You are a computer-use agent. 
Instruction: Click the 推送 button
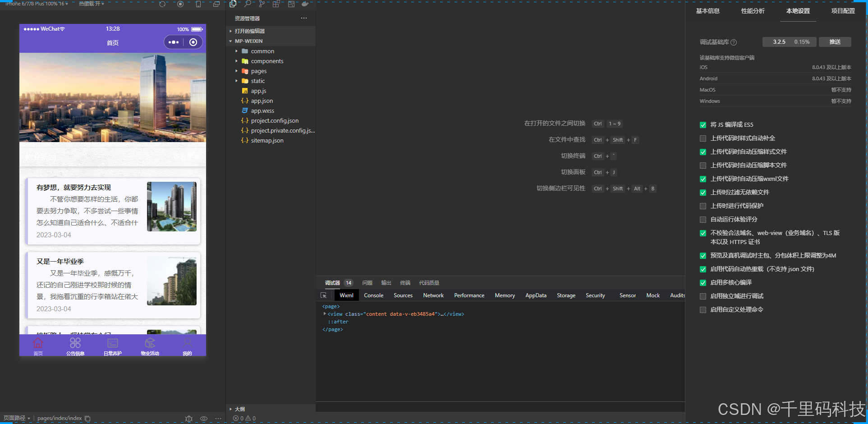tap(835, 42)
